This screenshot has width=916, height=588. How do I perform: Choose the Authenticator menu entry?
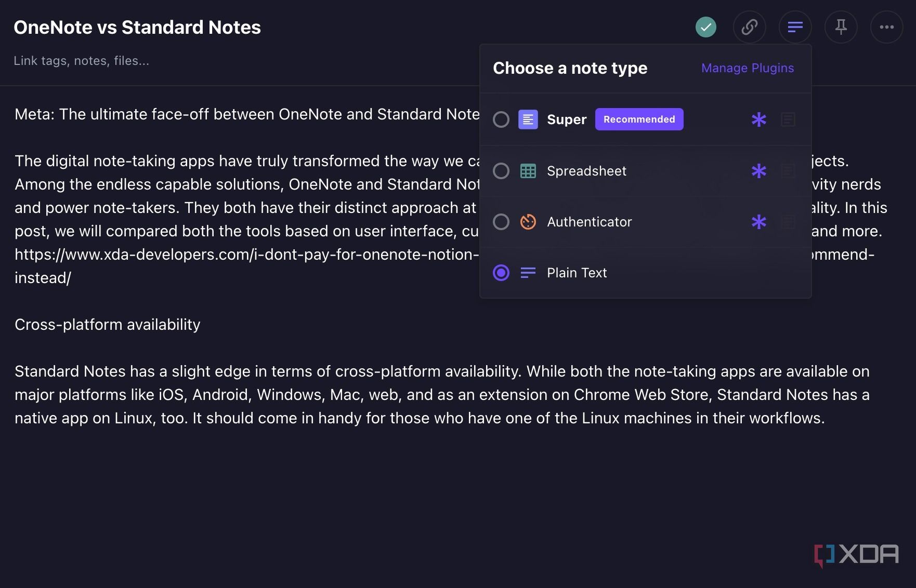pyautogui.click(x=589, y=222)
